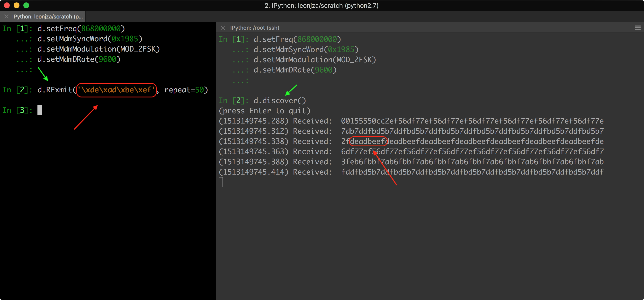The image size is (644, 300).
Task: Click d.RFxmit command in left pane
Action: 54,90
